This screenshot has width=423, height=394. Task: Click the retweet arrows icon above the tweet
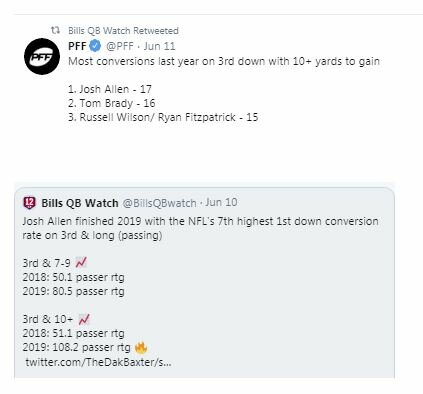click(55, 30)
